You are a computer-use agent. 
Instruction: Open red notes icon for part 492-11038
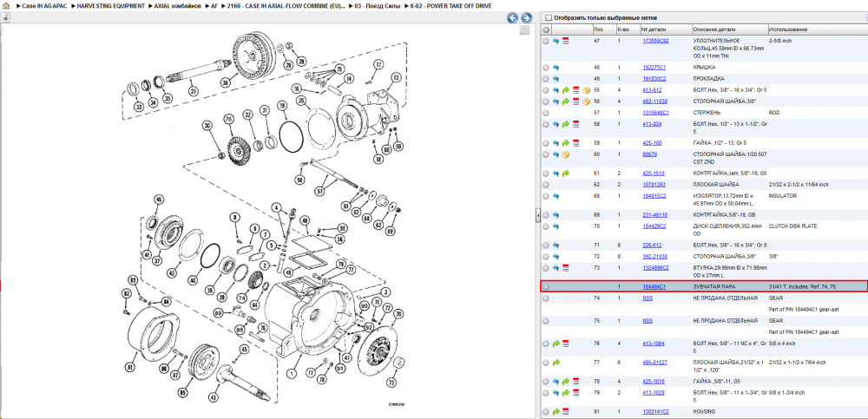[575, 101]
